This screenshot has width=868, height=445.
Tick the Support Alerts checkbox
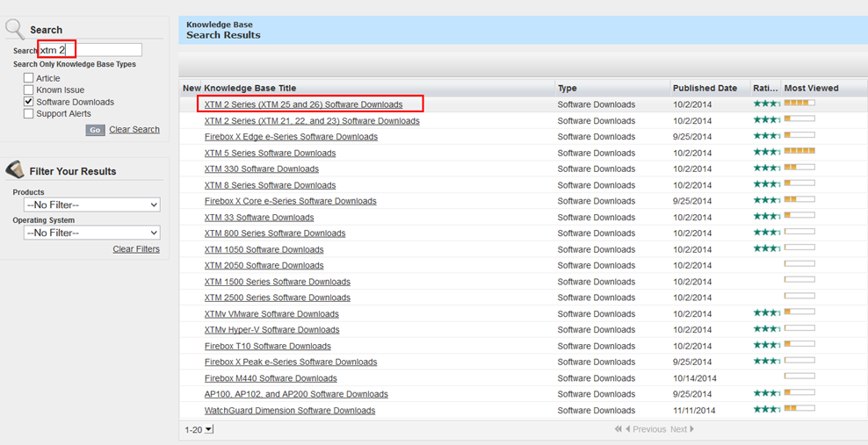pyautogui.click(x=29, y=113)
